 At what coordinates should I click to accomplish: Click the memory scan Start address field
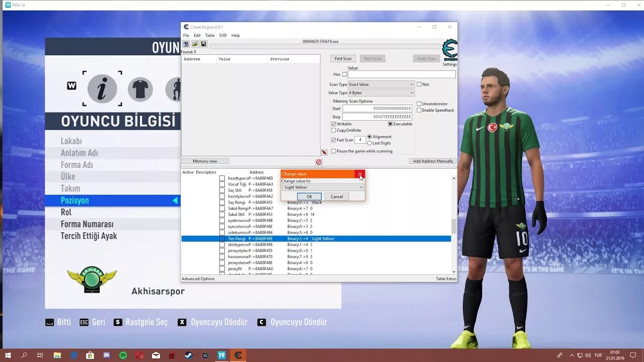(x=377, y=109)
